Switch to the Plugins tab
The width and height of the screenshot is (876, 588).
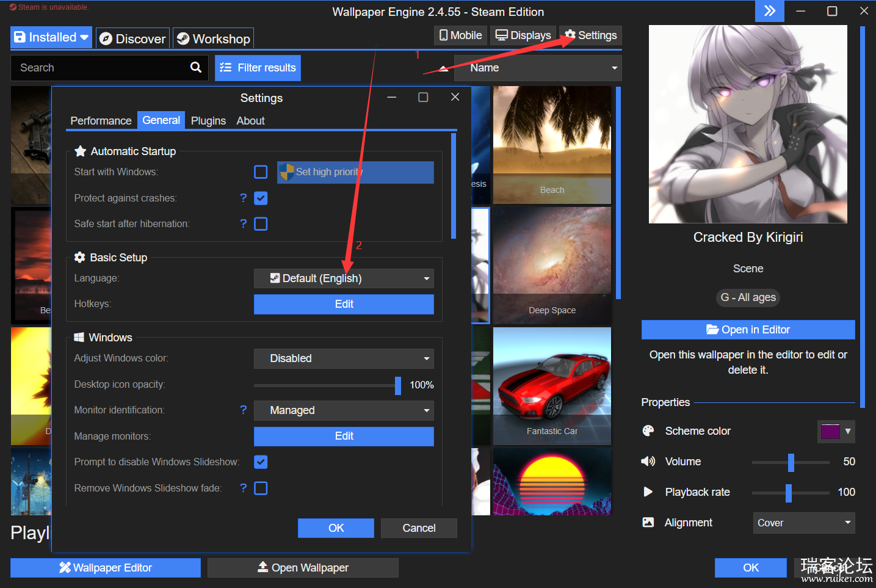point(208,120)
